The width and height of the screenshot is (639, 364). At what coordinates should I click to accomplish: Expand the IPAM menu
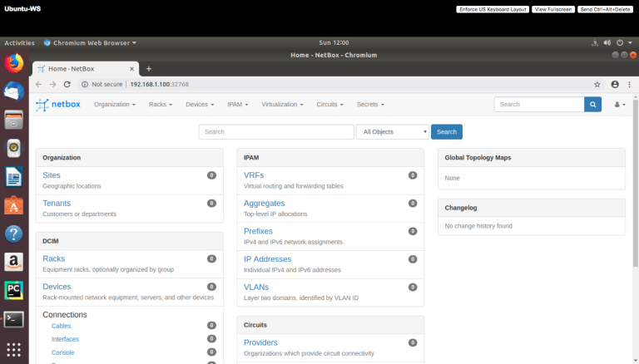coord(238,104)
